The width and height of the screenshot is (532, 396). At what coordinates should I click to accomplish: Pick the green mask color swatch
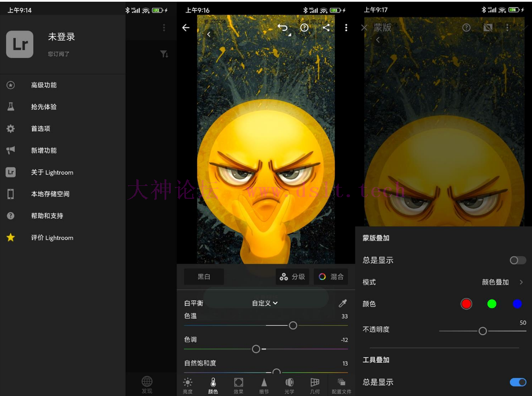(x=492, y=304)
